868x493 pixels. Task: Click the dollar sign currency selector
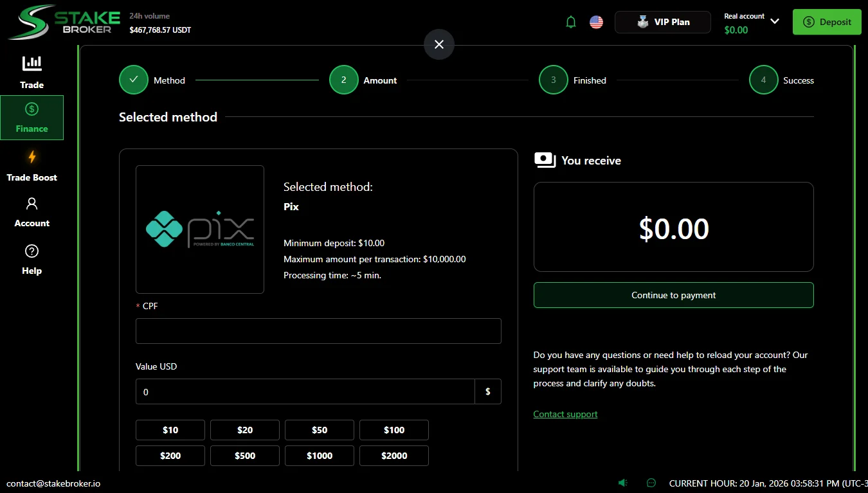(x=488, y=391)
